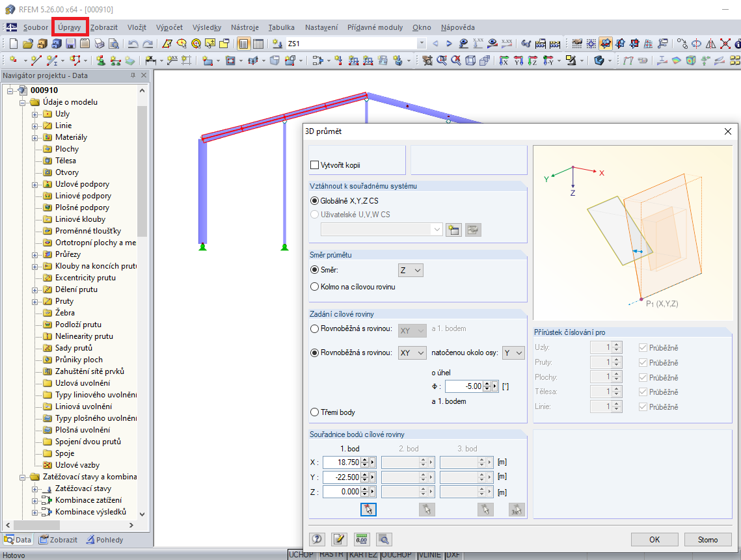The image size is (741, 560).
Task: Open existing model with the folder icon
Action: (28, 44)
